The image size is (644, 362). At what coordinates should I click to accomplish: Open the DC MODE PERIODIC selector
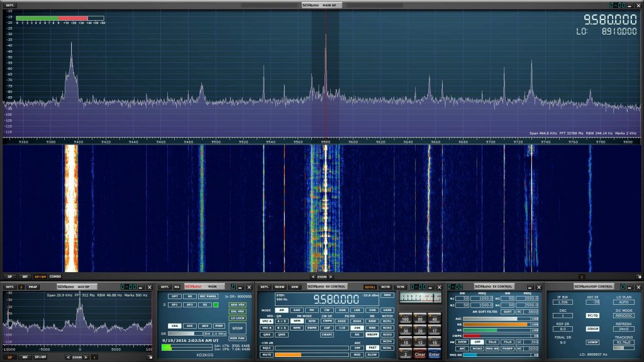(x=624, y=315)
